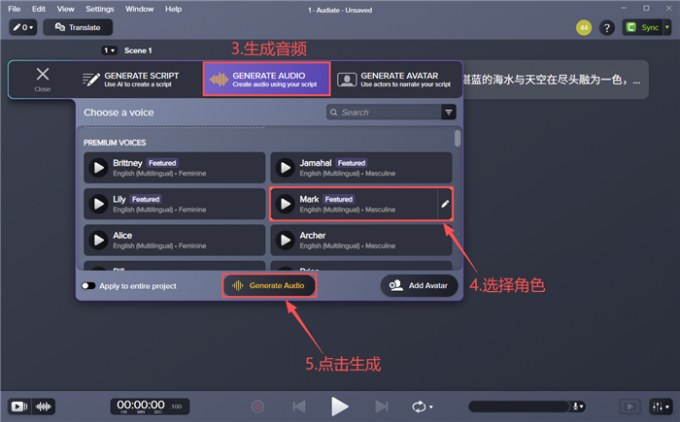
Task: Switch to the Generate Avatar tab
Action: tap(396, 79)
